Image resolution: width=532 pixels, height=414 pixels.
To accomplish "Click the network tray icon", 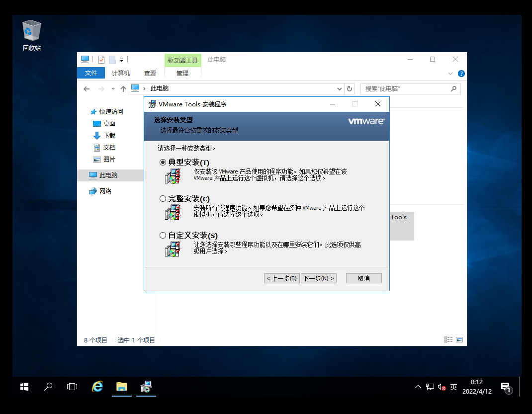I will pyautogui.click(x=430, y=387).
